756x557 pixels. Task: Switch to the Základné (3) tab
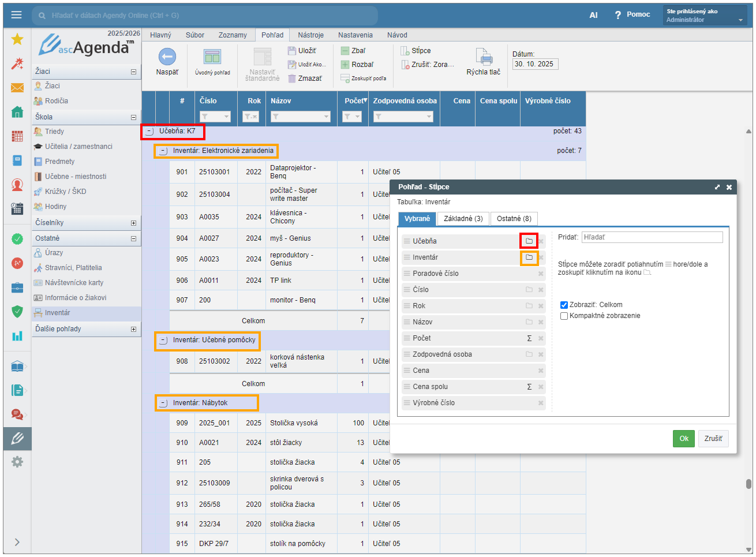click(x=463, y=219)
